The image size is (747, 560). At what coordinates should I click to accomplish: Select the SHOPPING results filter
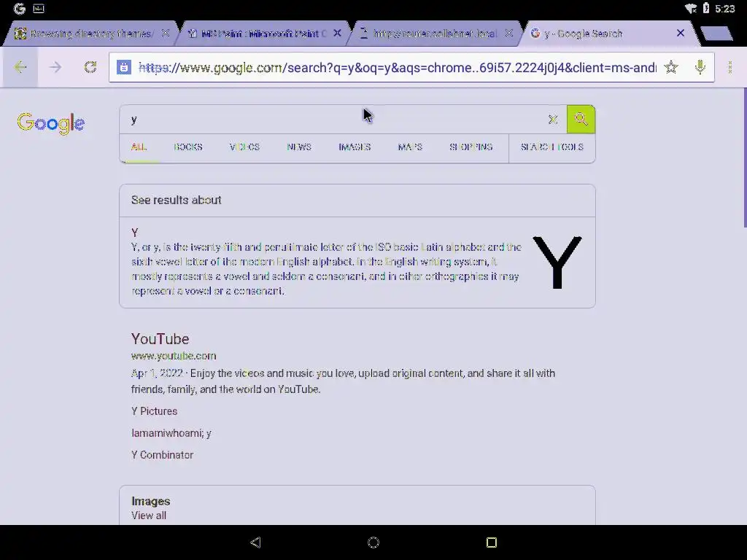click(471, 147)
